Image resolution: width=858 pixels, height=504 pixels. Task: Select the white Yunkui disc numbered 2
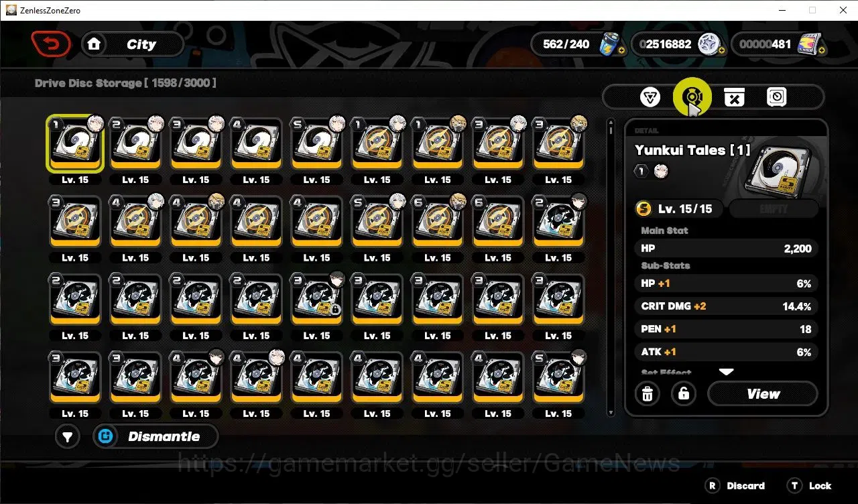pos(135,143)
